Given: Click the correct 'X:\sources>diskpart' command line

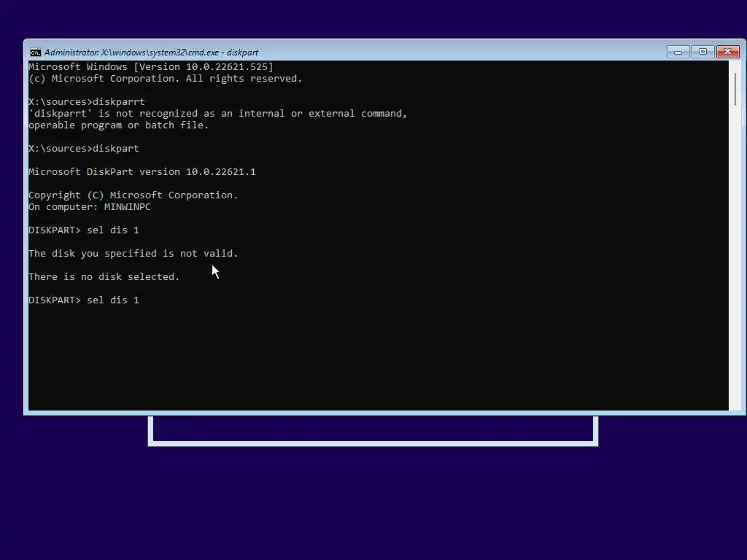Looking at the screenshot, I should click(84, 149).
